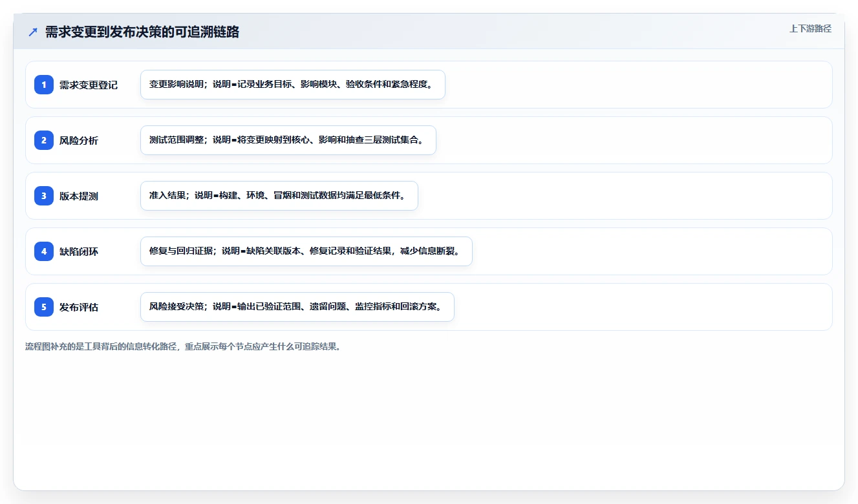Click the 需求变更登记 step label
Image resolution: width=858 pixels, height=504 pixels.
tap(89, 85)
